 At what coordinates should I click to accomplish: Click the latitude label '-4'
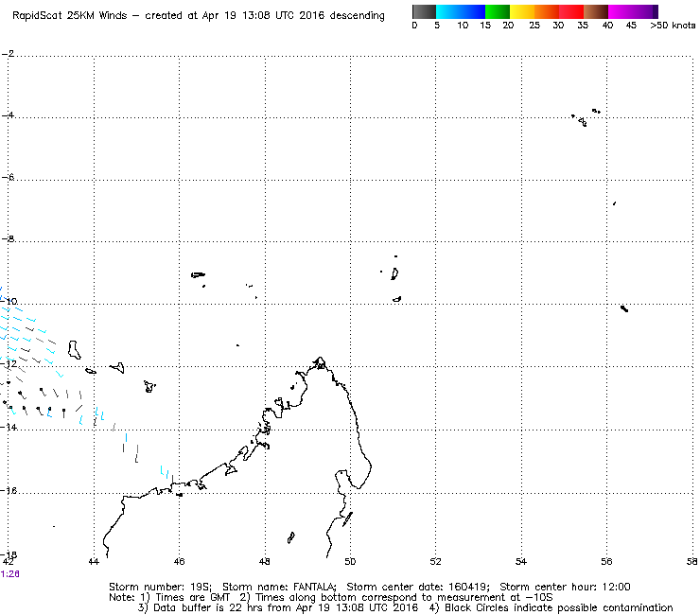click(8, 115)
